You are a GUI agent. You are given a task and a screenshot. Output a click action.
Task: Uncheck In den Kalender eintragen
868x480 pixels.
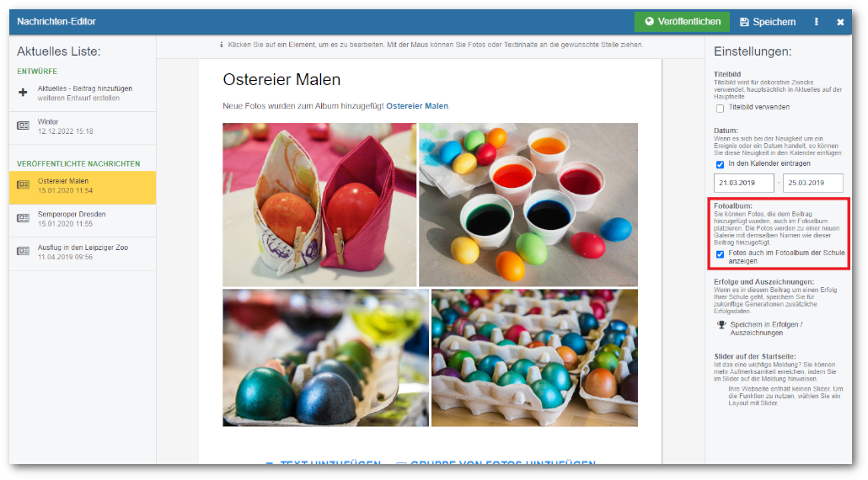click(720, 164)
